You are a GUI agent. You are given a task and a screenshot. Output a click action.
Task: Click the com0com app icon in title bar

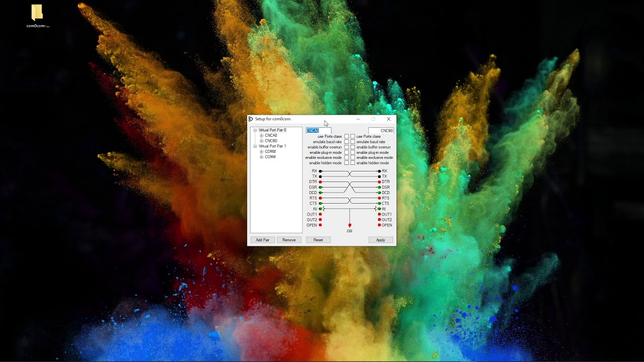(251, 119)
